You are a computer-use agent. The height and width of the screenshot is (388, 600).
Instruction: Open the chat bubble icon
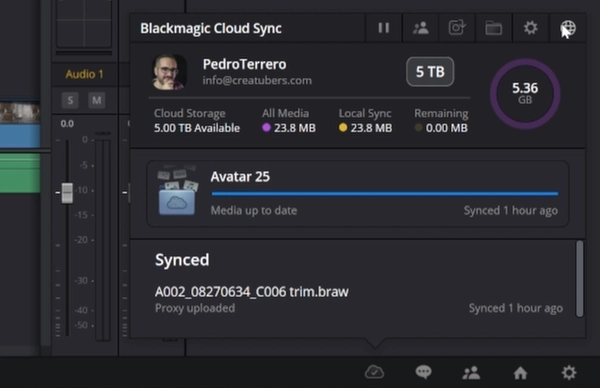coord(423,372)
